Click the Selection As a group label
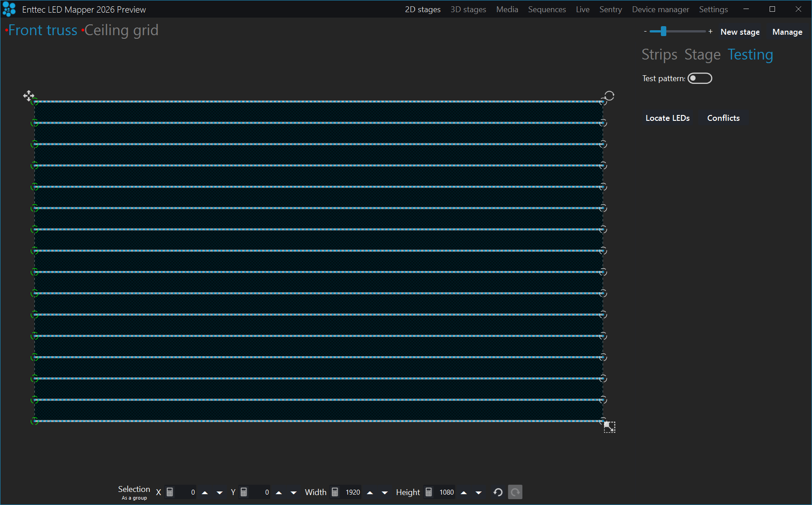Screen dimensions: 812x505 [x=134, y=492]
